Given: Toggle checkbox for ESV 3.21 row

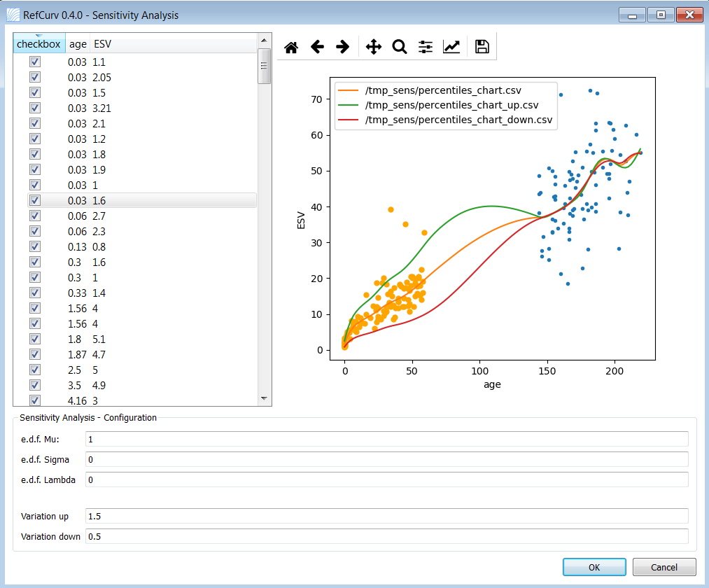Looking at the screenshot, I should click(35, 108).
